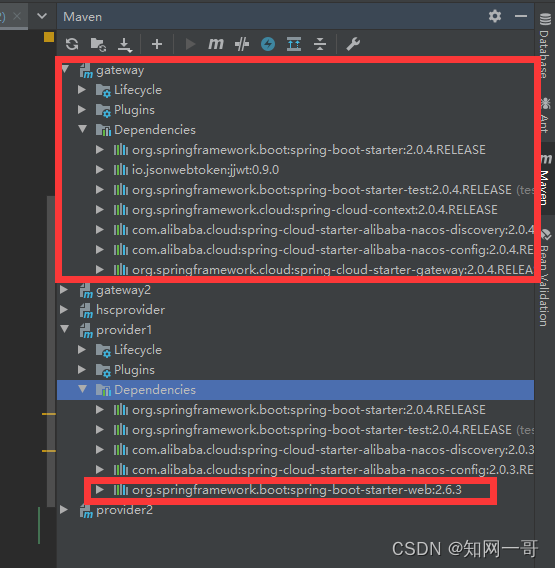Select gateway nacos-discovery:2.0.4 dependency
Image resolution: width=555 pixels, height=568 pixels.
coord(332,230)
